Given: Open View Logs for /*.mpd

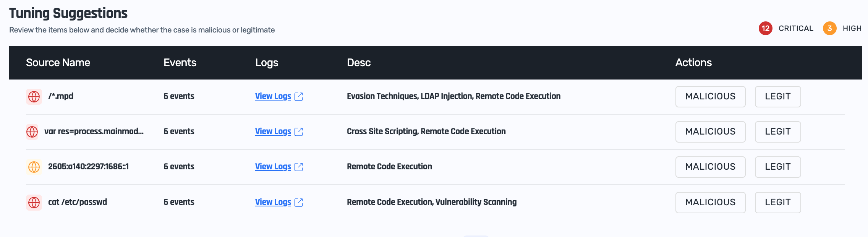Looking at the screenshot, I should 273,96.
